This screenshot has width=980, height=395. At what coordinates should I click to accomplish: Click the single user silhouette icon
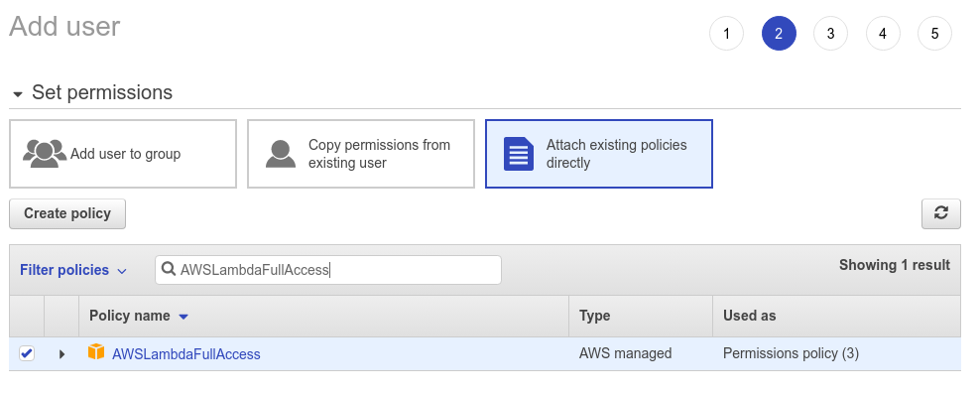click(x=281, y=153)
